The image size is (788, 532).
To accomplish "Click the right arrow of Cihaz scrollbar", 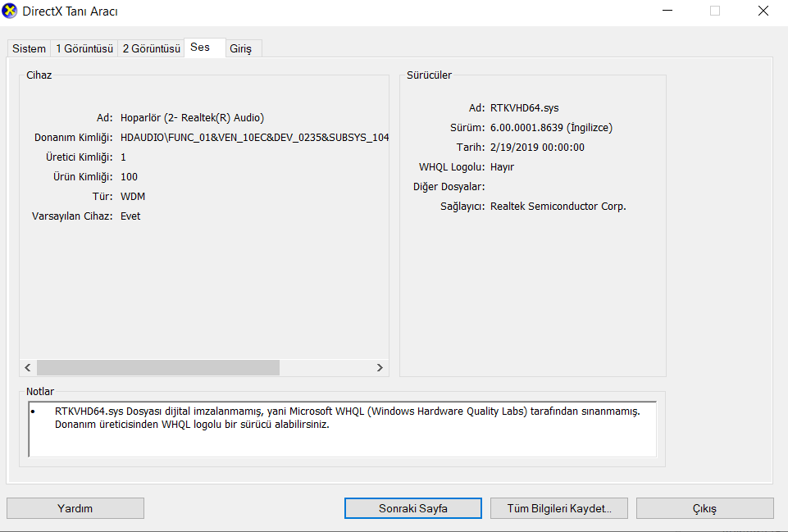I will (x=380, y=368).
